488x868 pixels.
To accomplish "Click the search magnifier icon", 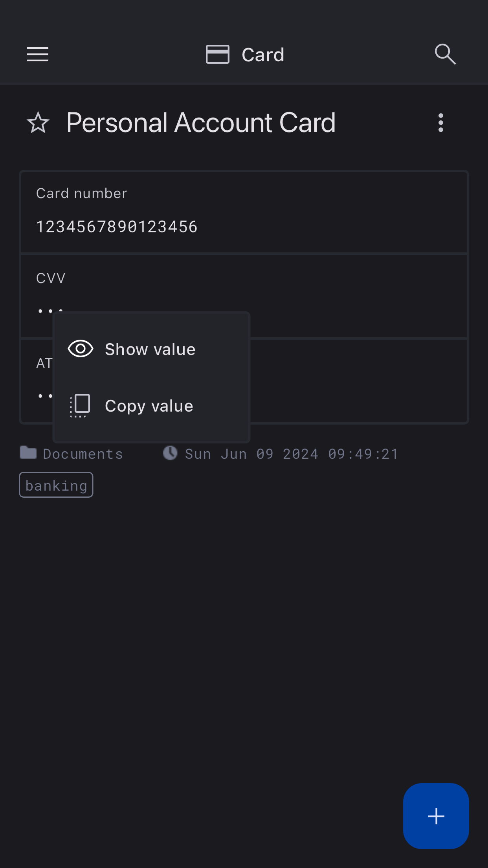I will click(445, 54).
